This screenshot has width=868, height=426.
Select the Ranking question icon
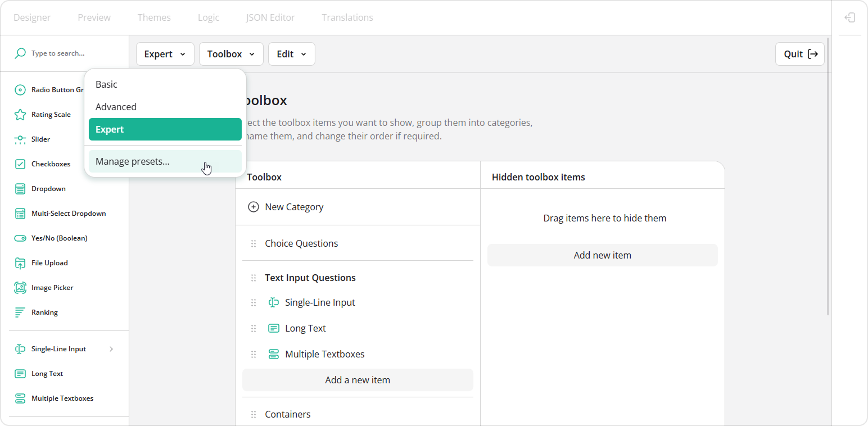(x=20, y=312)
